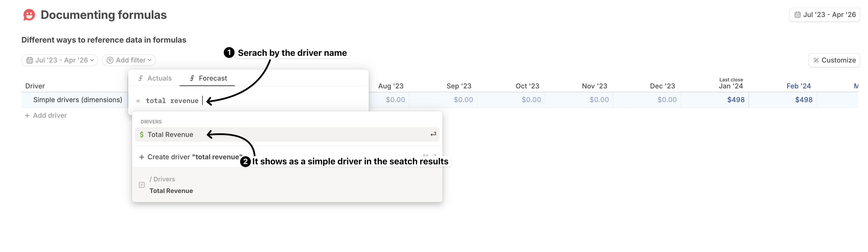Click the Add filter circle icon
This screenshot has height=252, width=868.
(x=110, y=60)
